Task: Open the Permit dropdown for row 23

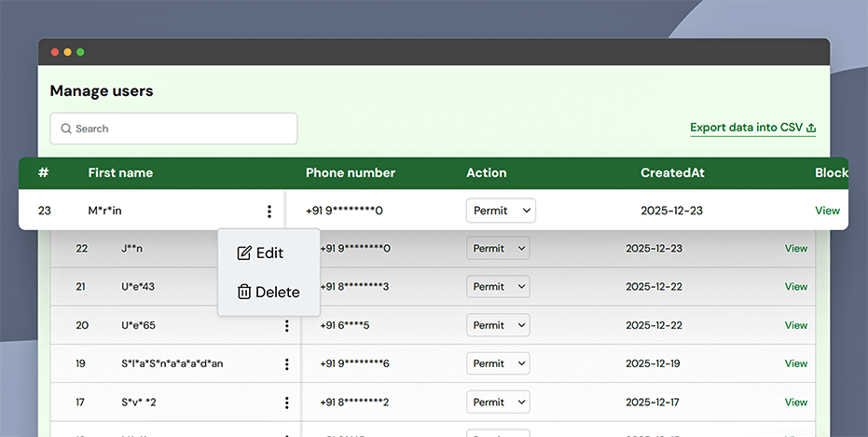Action: click(501, 211)
